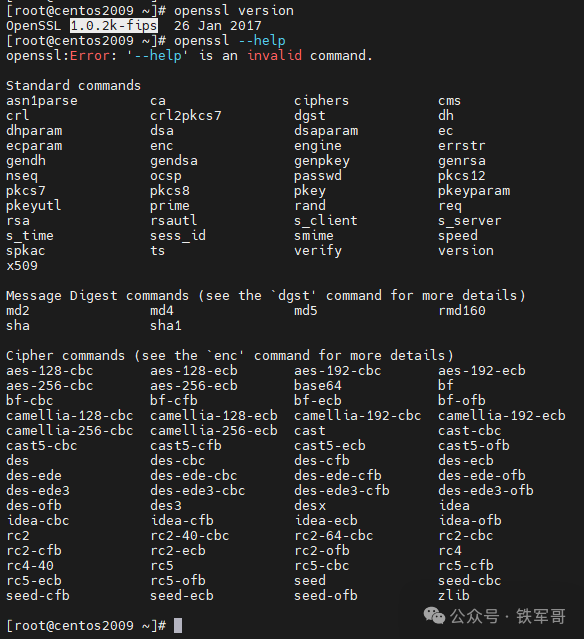Click the 'asn1parse' command text
584x639 pixels.
tap(42, 101)
